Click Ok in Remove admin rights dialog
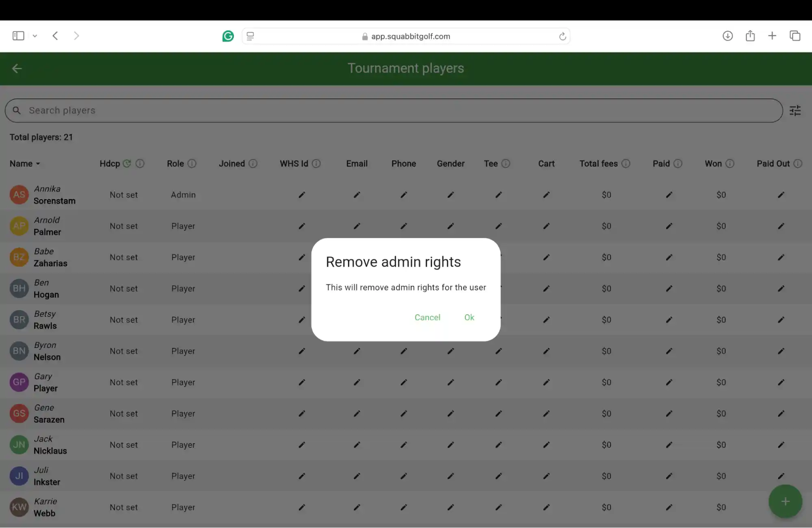Screen dimensions: 812x528 tap(469, 317)
